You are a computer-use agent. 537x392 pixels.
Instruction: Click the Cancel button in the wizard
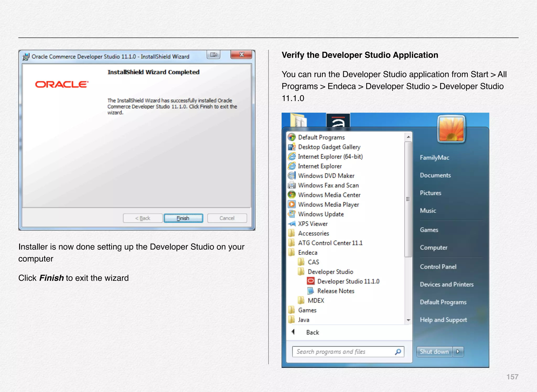click(x=227, y=218)
